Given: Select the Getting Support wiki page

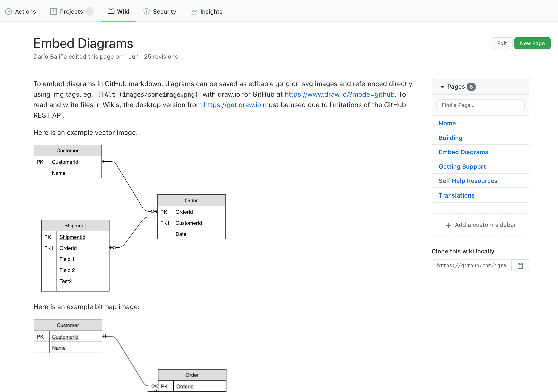Looking at the screenshot, I should tap(462, 166).
